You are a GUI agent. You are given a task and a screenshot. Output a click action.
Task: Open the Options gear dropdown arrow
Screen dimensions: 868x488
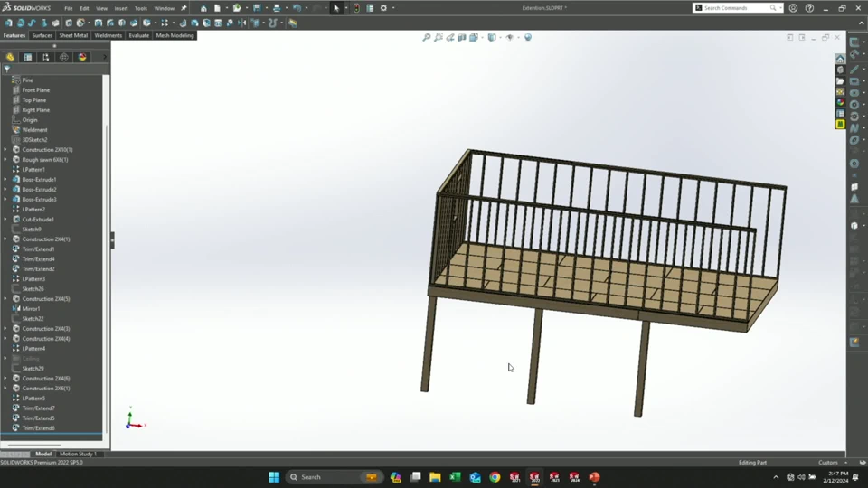pos(393,8)
